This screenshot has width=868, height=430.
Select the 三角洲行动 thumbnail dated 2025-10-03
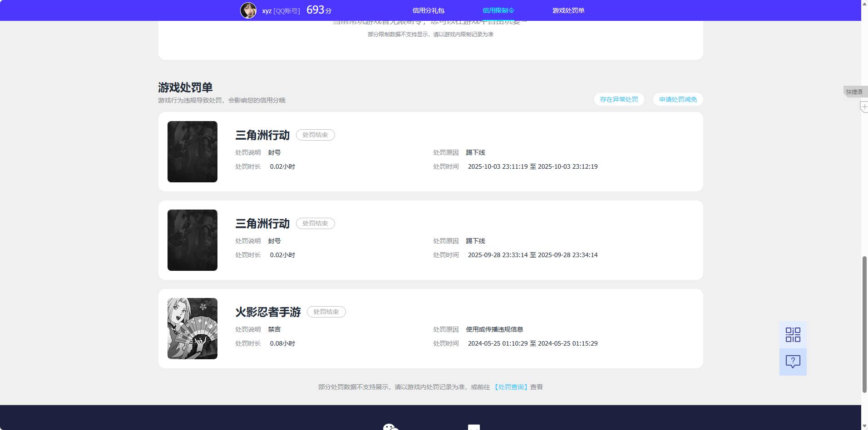[x=192, y=151]
